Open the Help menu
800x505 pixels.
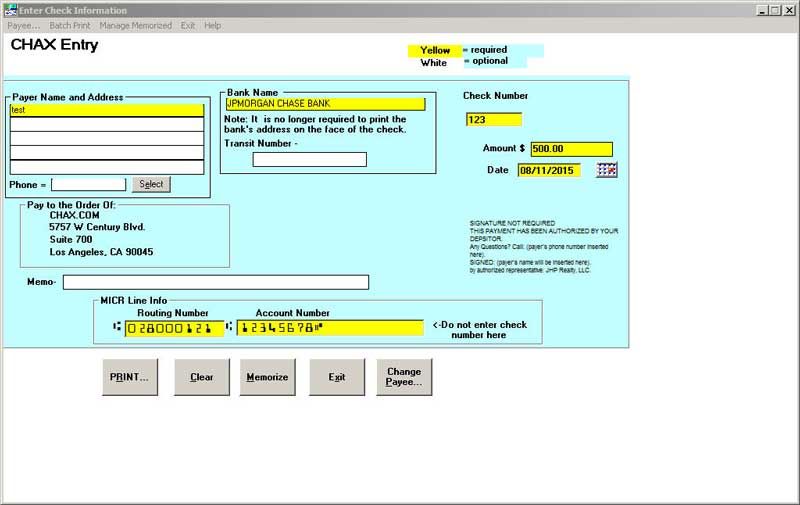(213, 25)
